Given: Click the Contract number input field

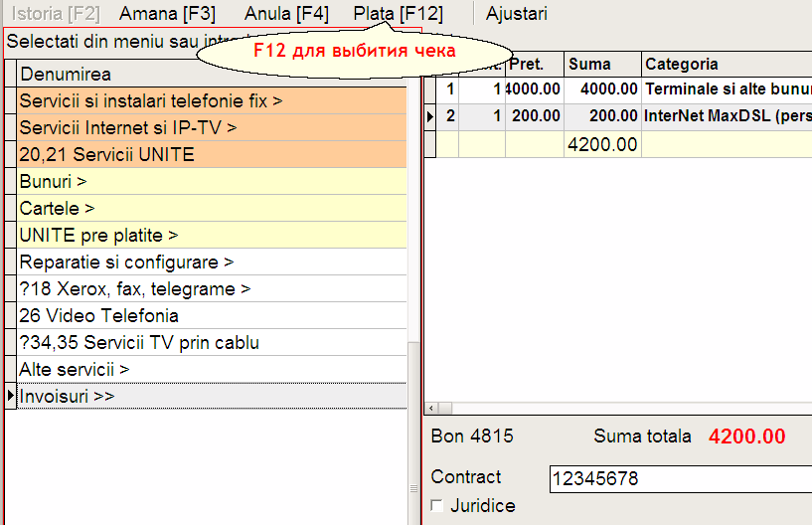Looking at the screenshot, I should click(x=681, y=479).
